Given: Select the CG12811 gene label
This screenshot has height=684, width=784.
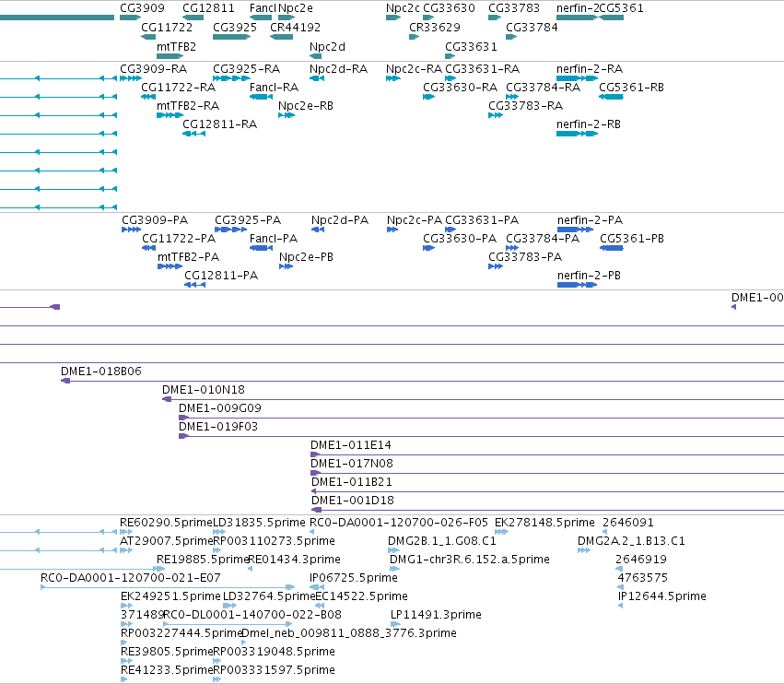Looking at the screenshot, I should coord(208,8).
